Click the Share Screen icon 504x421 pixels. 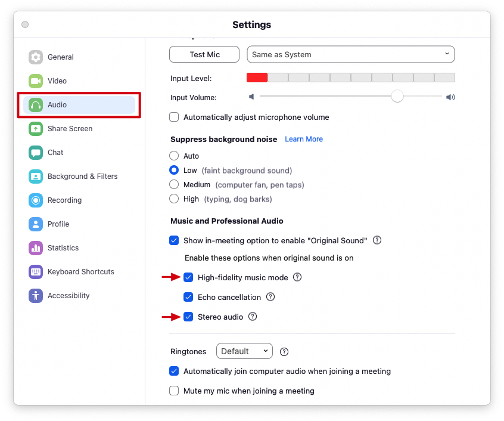36,129
